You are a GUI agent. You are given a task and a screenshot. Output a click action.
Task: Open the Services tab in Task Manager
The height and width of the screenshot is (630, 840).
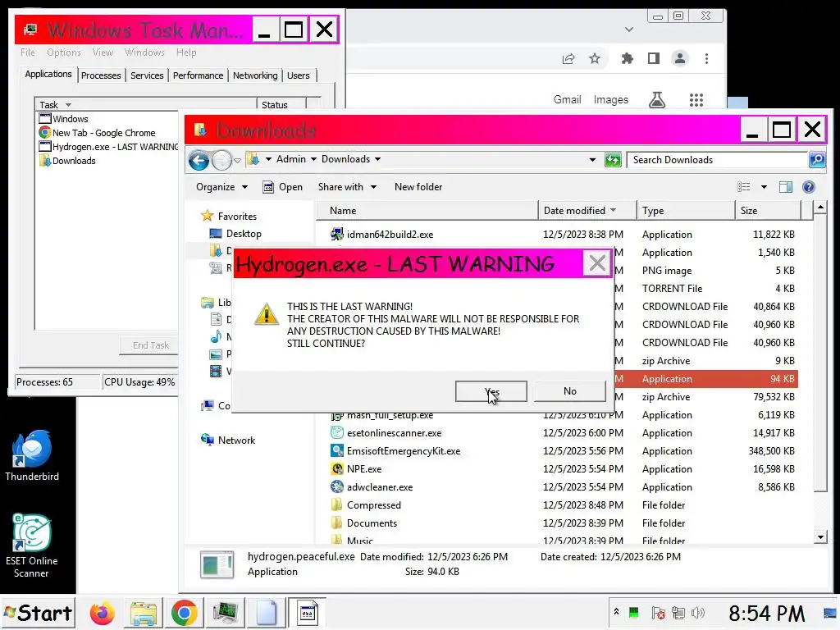coord(147,75)
